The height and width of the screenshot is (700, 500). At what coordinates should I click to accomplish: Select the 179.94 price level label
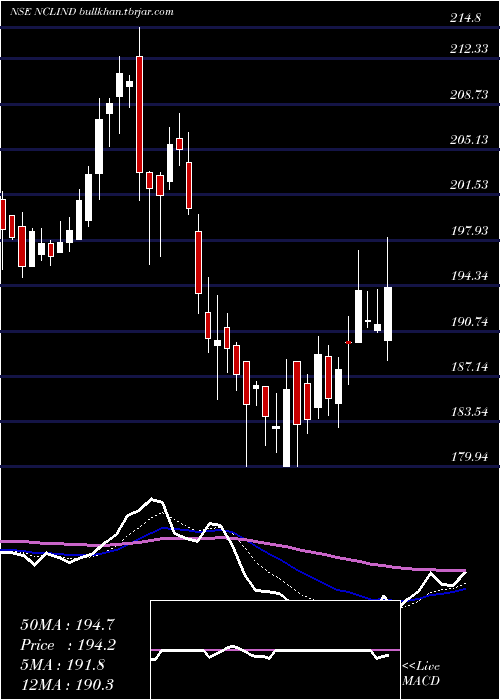pyautogui.click(x=469, y=457)
